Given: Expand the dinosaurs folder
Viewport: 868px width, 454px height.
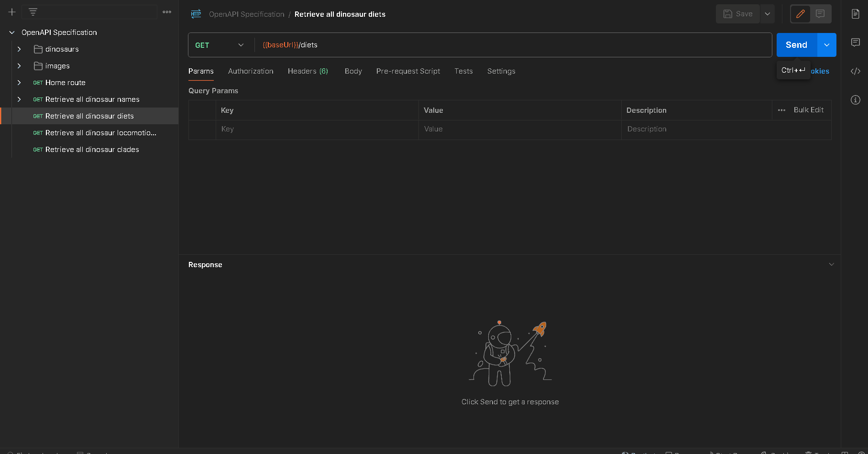Looking at the screenshot, I should pyautogui.click(x=19, y=49).
